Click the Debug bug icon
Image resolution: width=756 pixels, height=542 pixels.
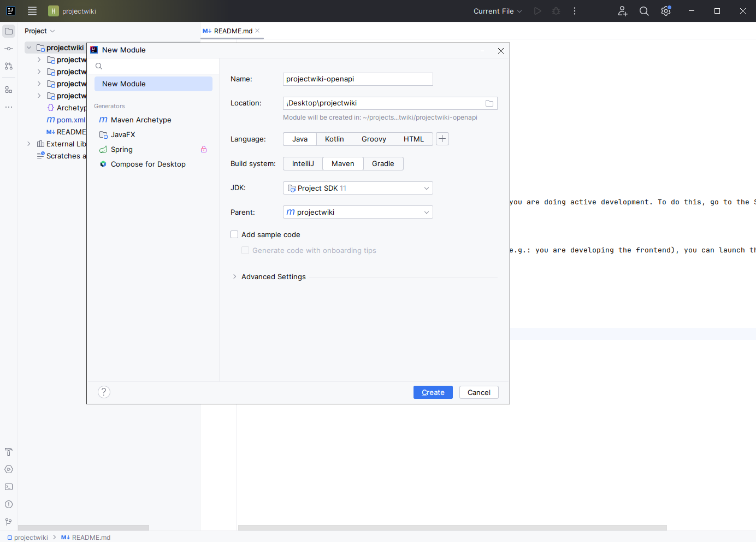pyautogui.click(x=556, y=11)
